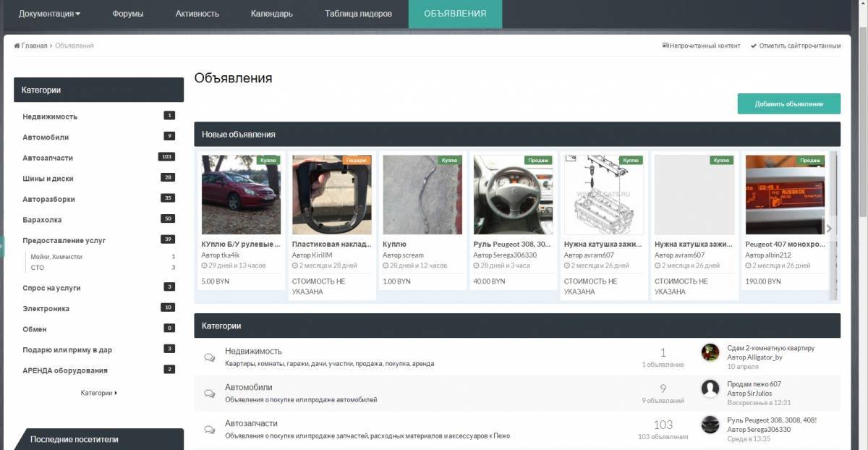Open the steering wheel Peugeot 308 listing thumbnail
This screenshot has height=450, width=868.
(x=513, y=194)
